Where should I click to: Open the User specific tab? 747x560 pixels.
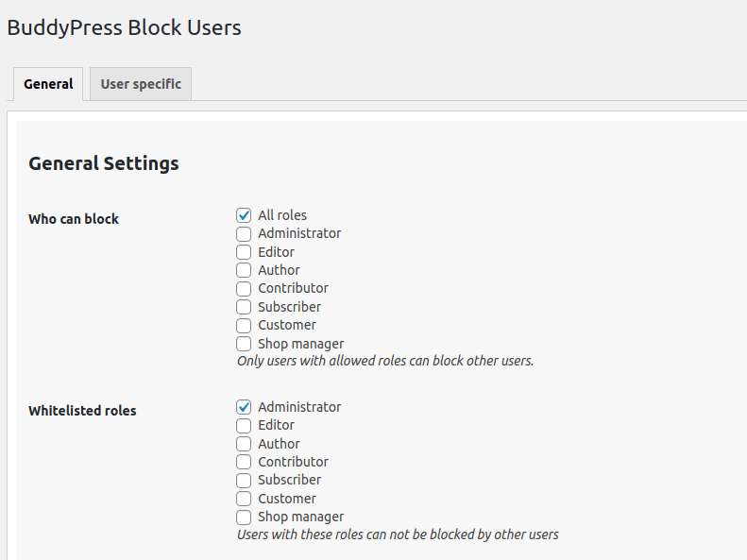coord(141,84)
